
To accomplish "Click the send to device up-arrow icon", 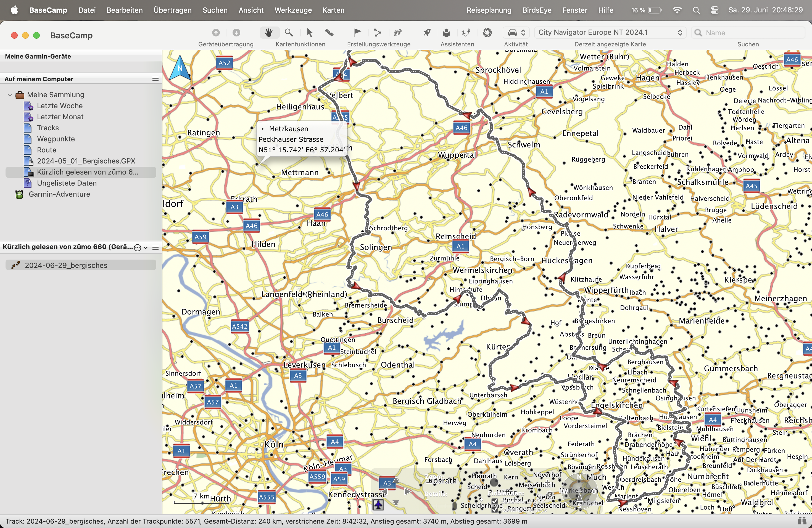I will [x=216, y=32].
